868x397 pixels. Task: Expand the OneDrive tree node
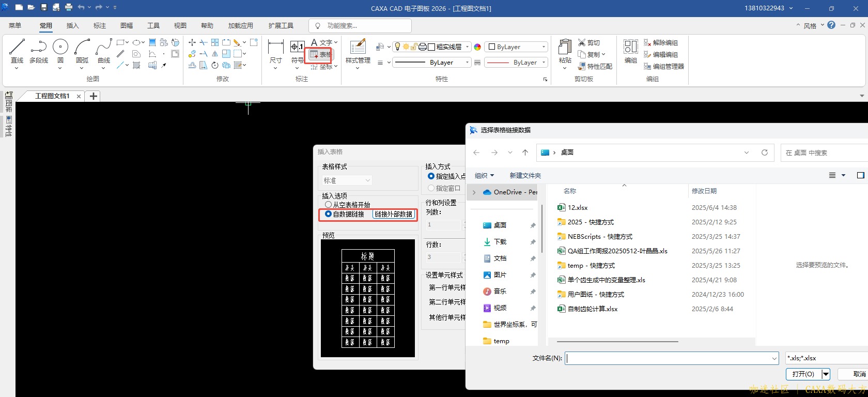click(474, 192)
